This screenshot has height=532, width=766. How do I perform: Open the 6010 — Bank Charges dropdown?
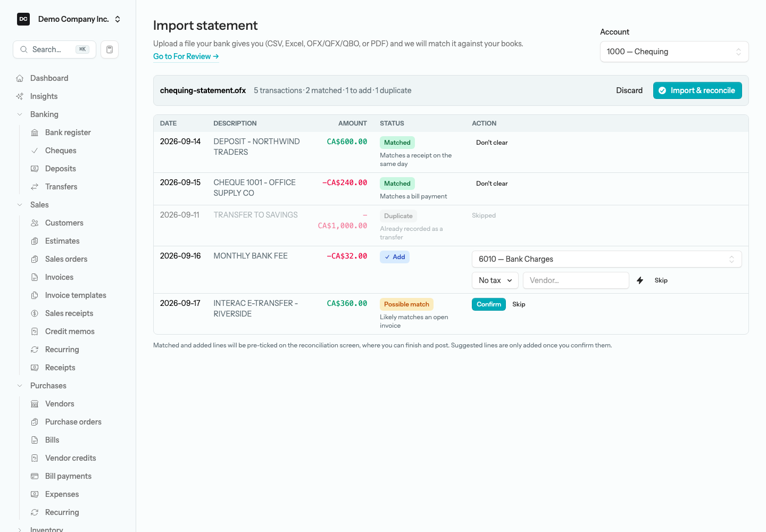606,259
